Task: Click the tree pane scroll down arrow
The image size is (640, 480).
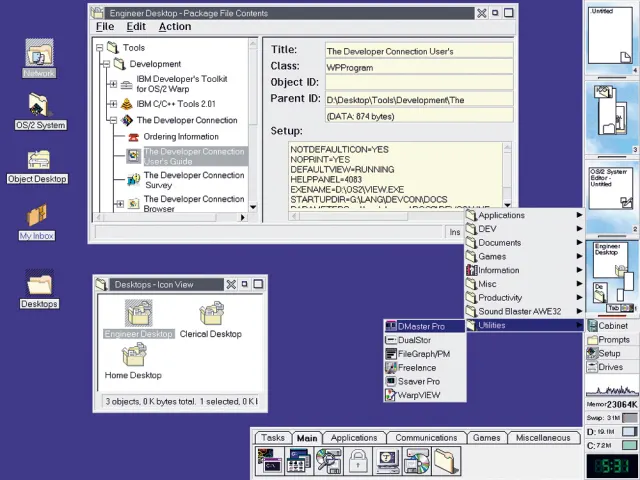Action: click(x=253, y=207)
